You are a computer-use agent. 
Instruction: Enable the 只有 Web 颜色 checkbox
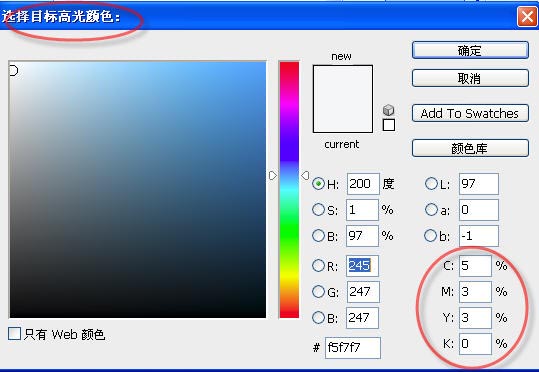click(14, 333)
